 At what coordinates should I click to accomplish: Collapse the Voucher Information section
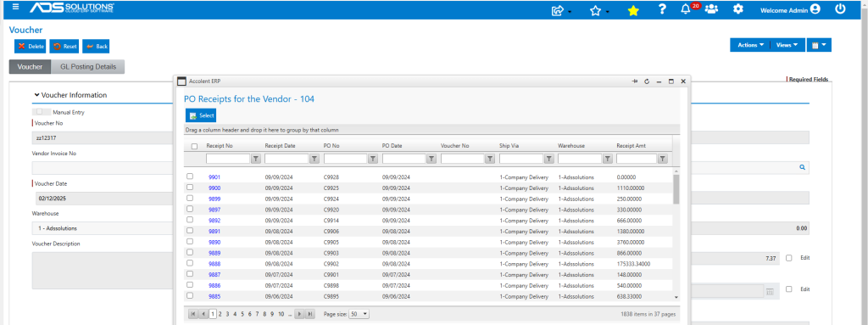coord(36,95)
